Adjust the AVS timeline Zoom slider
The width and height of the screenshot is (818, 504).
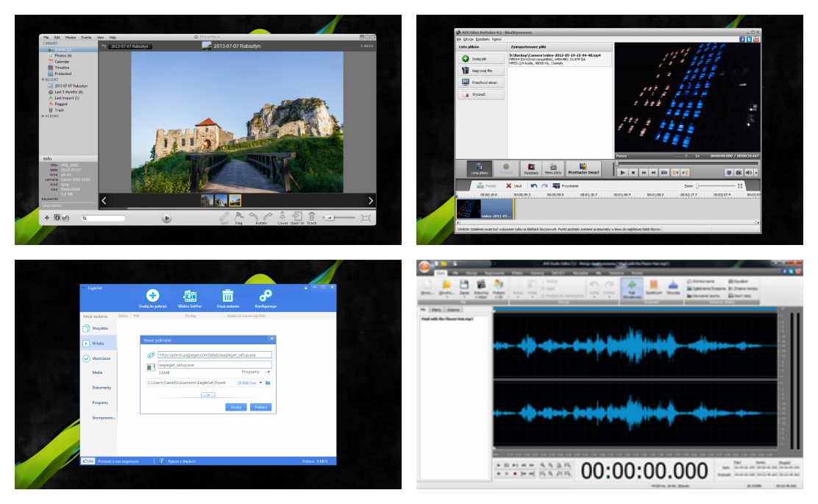click(x=715, y=185)
